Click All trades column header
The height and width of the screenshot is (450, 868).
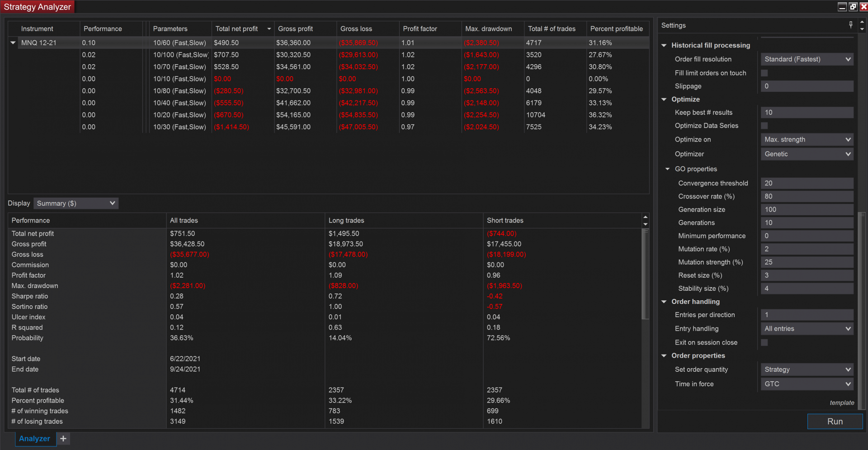245,220
